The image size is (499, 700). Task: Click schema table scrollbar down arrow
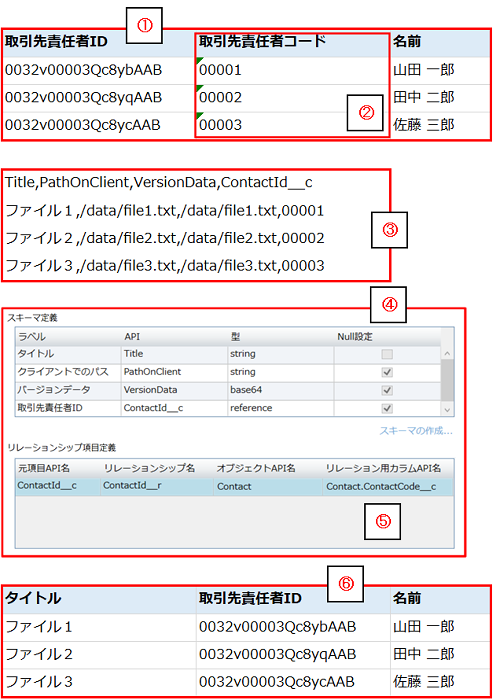(447, 409)
